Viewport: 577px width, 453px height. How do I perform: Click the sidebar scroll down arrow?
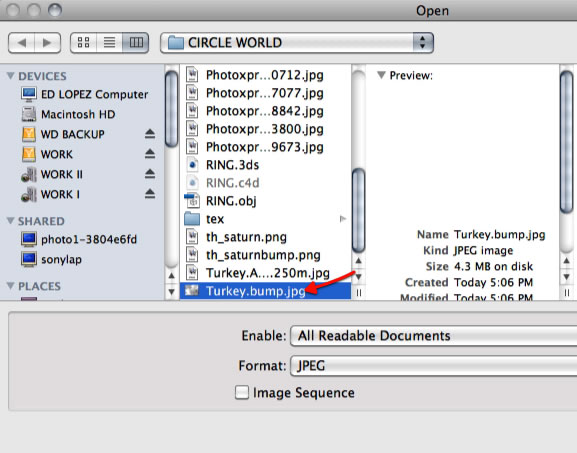171,292
